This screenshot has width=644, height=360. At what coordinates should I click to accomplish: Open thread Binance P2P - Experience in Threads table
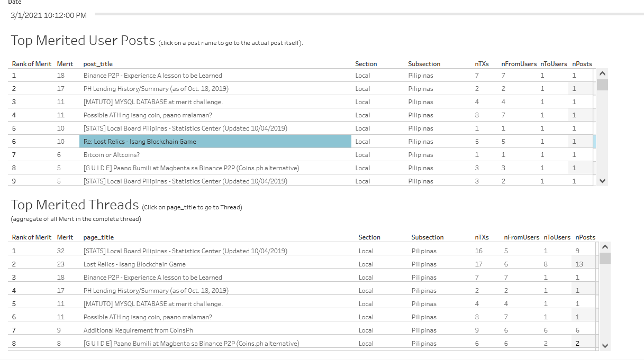153,278
